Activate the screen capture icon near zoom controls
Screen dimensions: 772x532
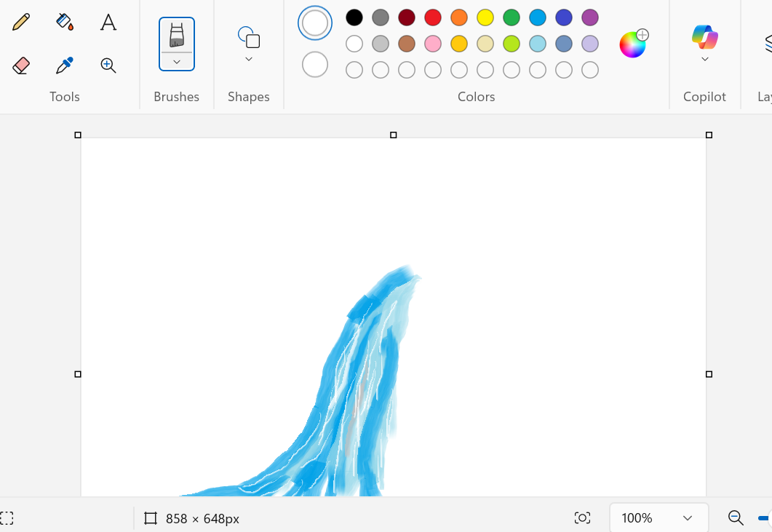pos(582,517)
